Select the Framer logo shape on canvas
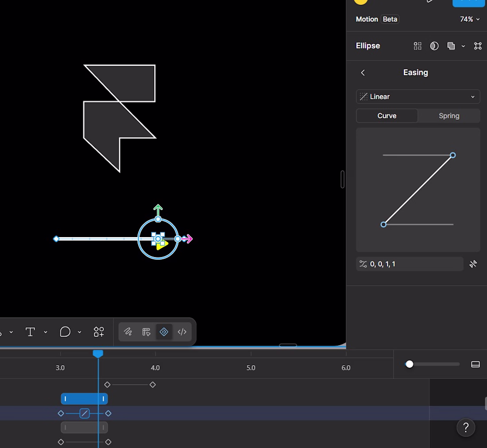 [120, 118]
